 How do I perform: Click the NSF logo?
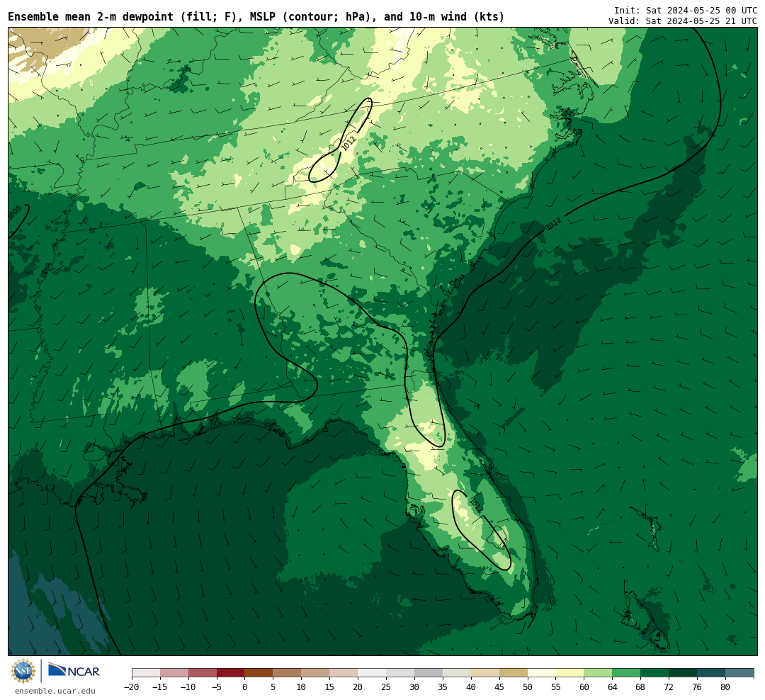(23, 671)
